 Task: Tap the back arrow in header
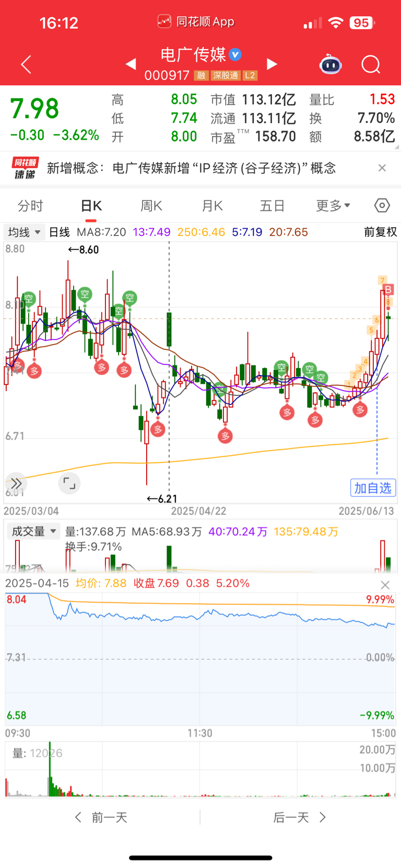[x=26, y=65]
